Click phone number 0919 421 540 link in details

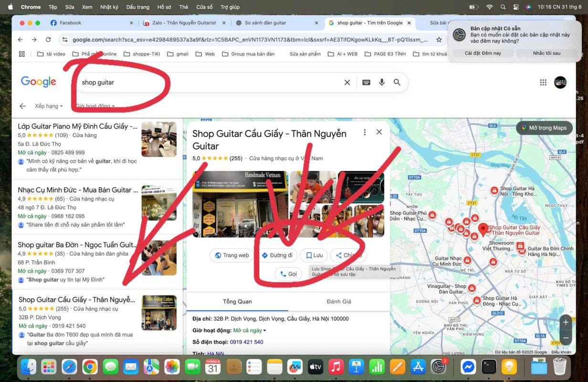point(247,342)
